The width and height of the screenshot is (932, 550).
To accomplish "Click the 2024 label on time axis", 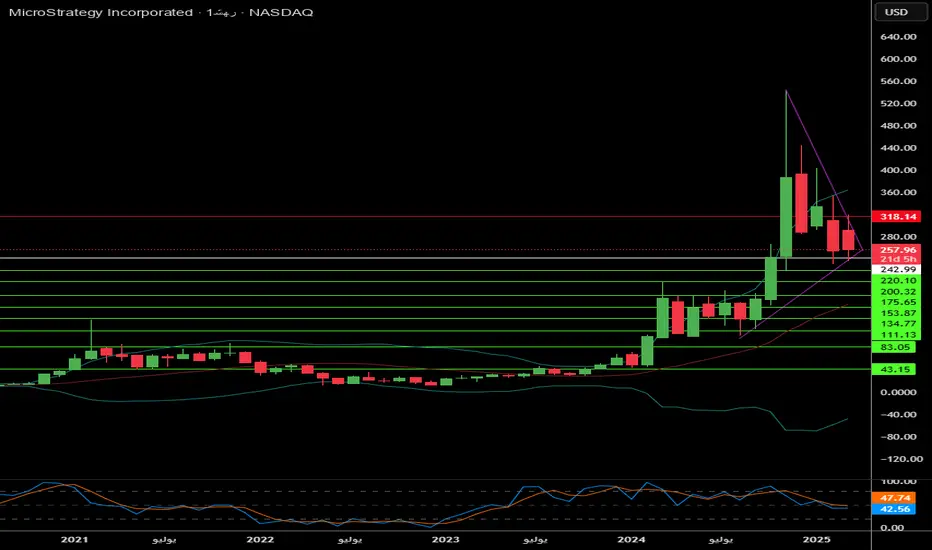I will [x=631, y=539].
